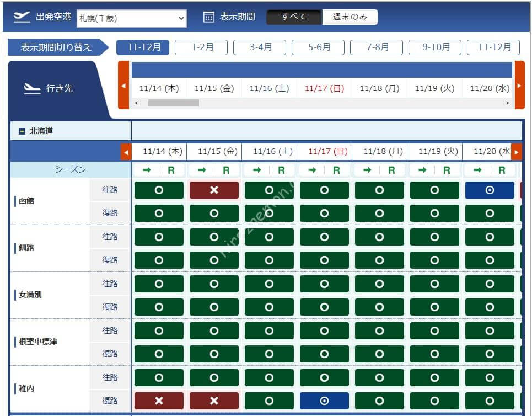Screen dimensions: 532x416
Task: Open the departure airport dropdown 札幌(千歳)
Action: click(x=132, y=18)
